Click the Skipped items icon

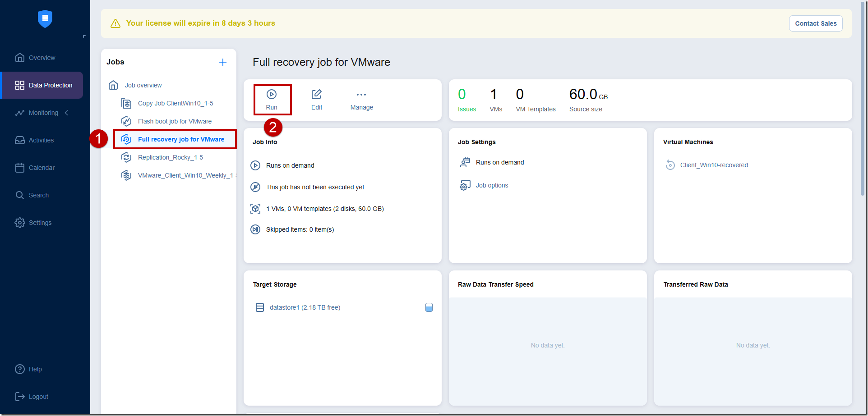pyautogui.click(x=255, y=229)
